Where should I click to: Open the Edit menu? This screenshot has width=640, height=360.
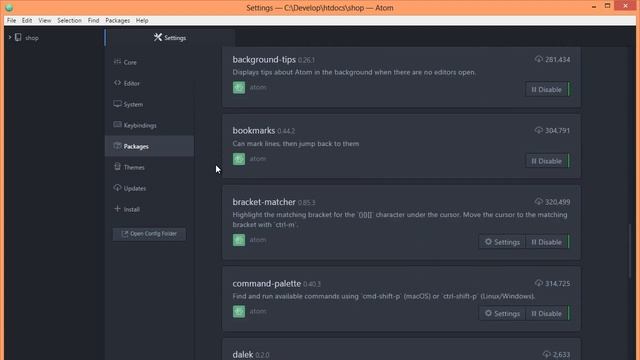click(27, 20)
